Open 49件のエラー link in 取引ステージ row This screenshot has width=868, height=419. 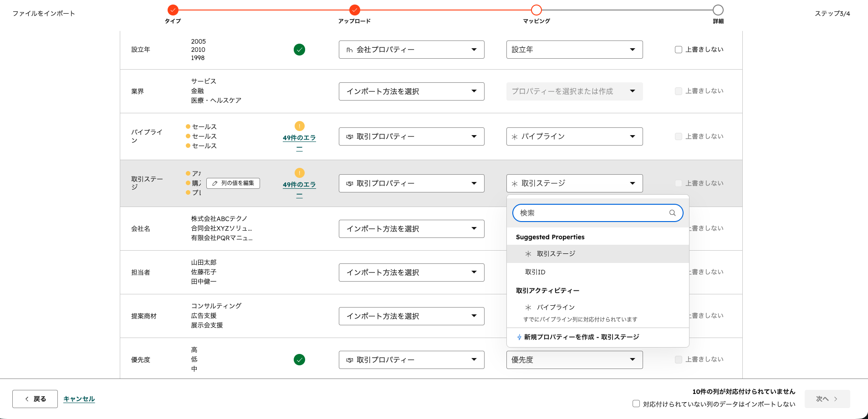click(299, 190)
